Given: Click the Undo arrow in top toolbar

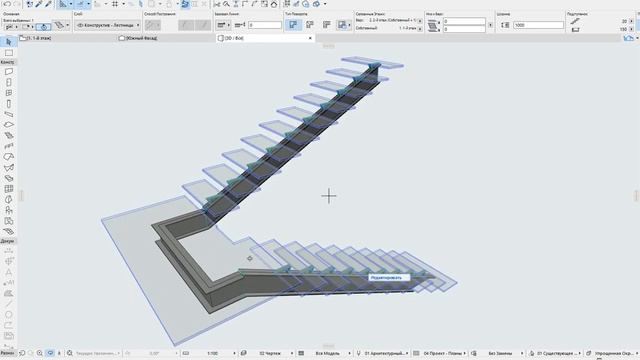Looking at the screenshot, I should click(x=7, y=4).
